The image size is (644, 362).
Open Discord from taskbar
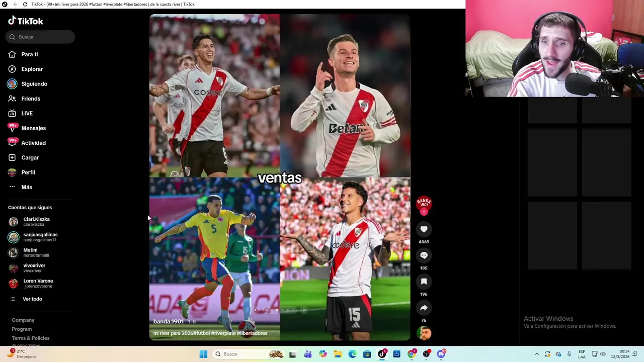click(441, 354)
